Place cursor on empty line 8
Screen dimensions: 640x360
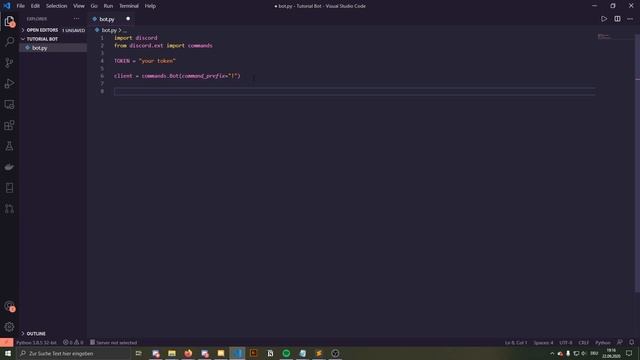pyautogui.click(x=354, y=91)
